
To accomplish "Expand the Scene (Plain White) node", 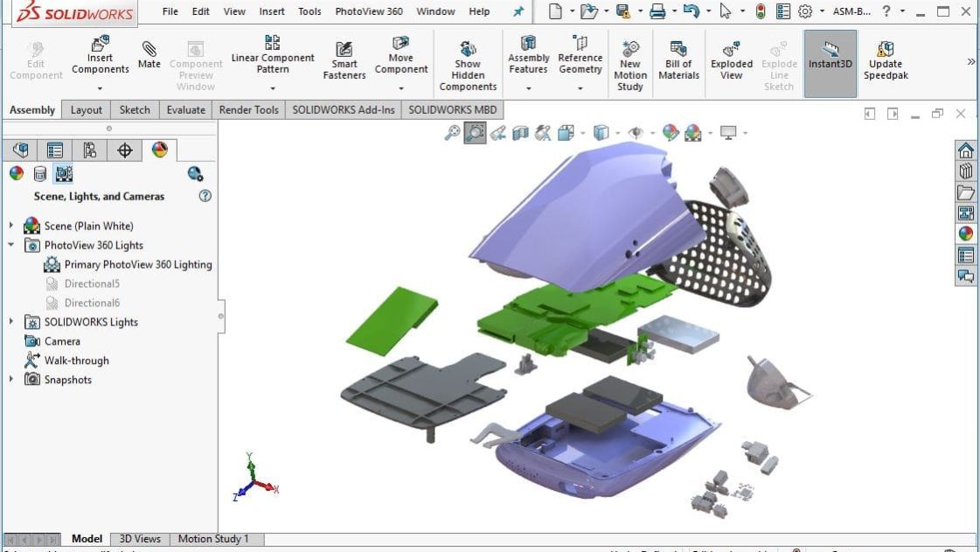I will (x=11, y=226).
